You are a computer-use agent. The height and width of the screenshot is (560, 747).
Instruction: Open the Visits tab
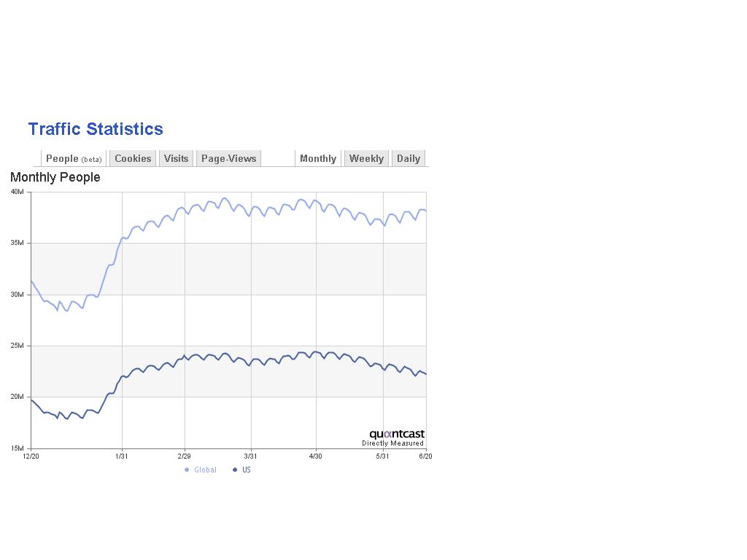coord(176,159)
